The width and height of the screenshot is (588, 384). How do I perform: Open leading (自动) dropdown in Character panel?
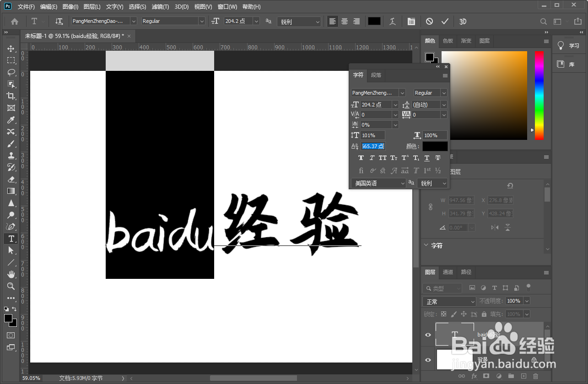point(444,105)
